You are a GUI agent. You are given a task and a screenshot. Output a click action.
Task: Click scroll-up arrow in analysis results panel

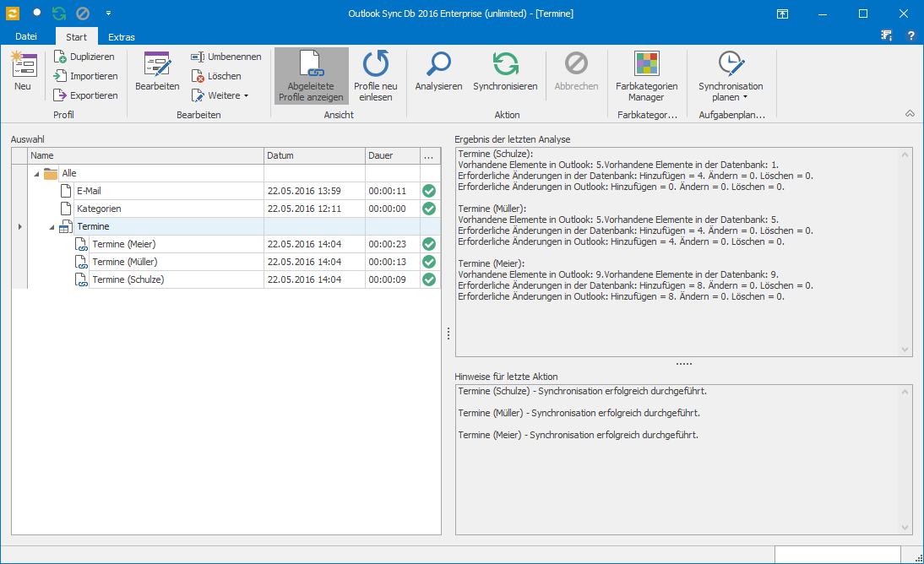905,155
